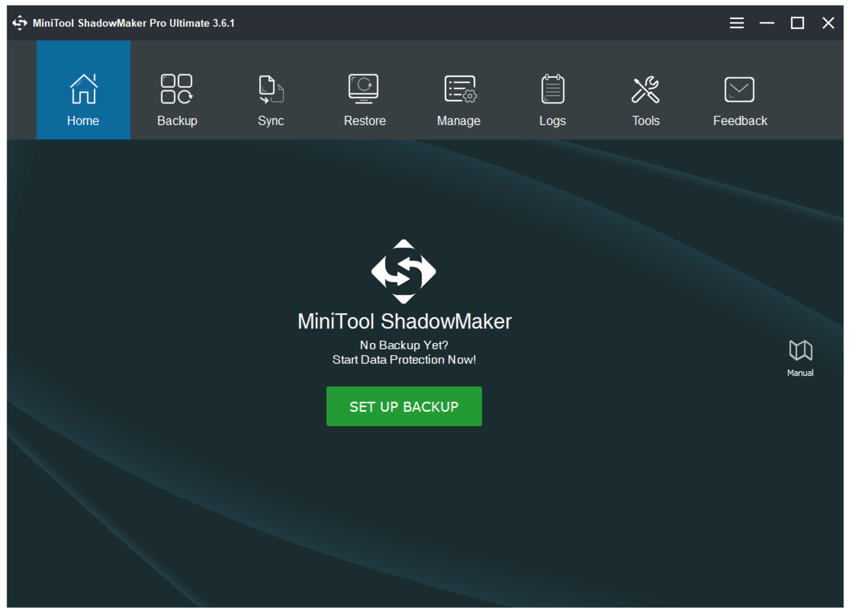849x616 pixels.
Task: Open the Manage backups icon
Action: pos(459,90)
